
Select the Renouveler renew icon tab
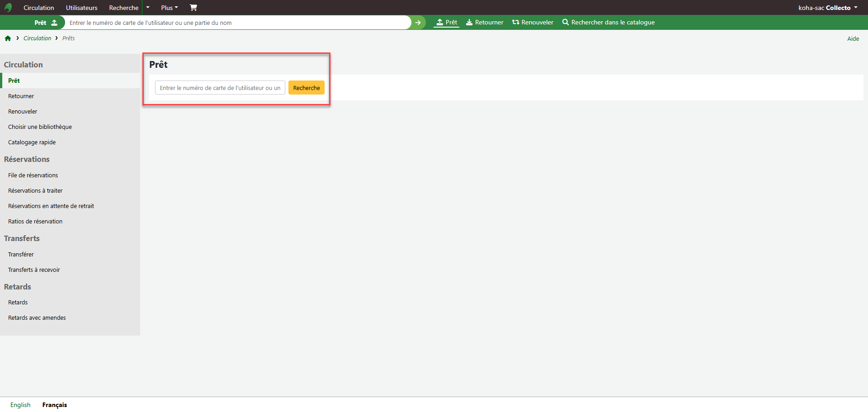click(x=533, y=22)
